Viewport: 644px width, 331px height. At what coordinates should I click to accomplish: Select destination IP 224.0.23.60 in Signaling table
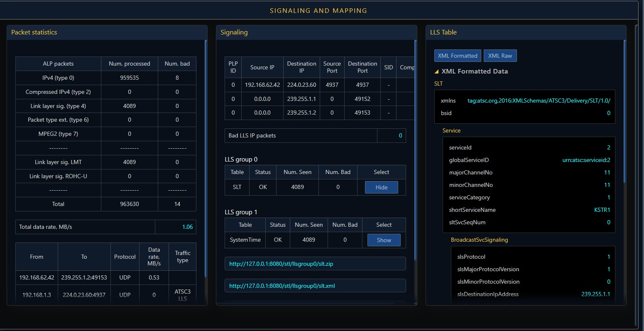pos(301,85)
